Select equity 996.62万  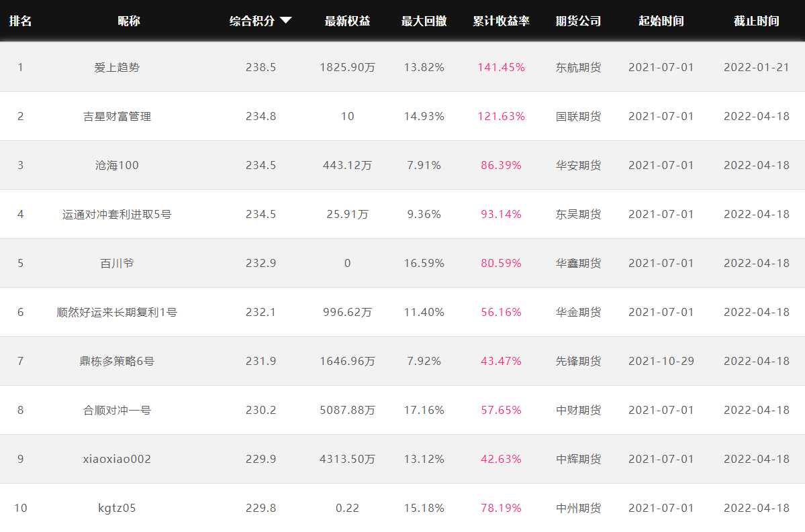[348, 313]
